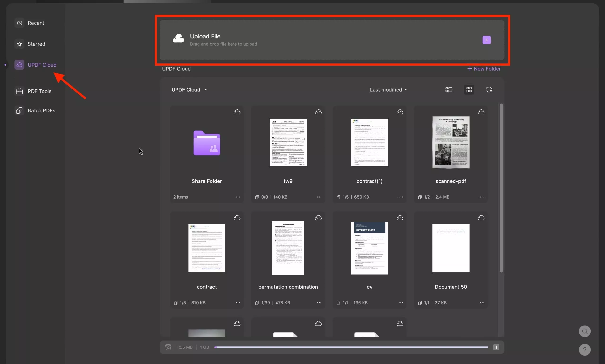Click the Recent clock icon
The width and height of the screenshot is (605, 364).
point(19,23)
